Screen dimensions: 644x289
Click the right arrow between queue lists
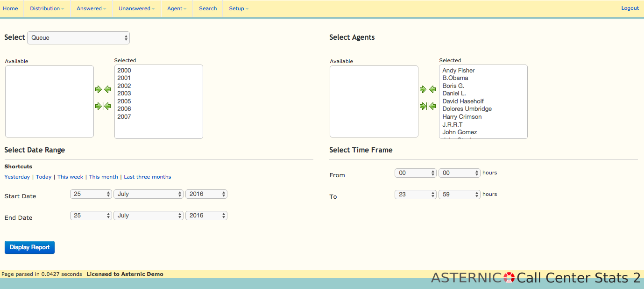(98, 89)
